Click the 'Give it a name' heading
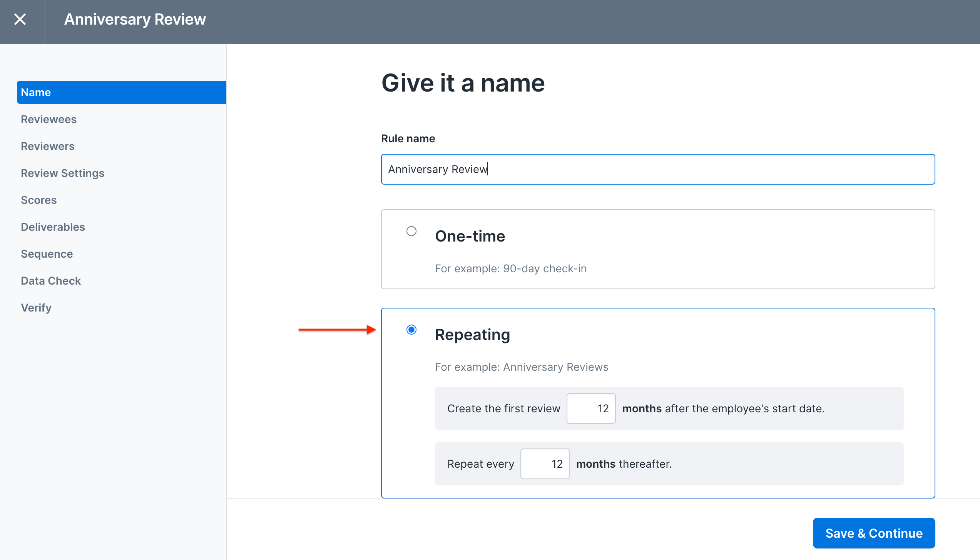This screenshot has width=980, height=560. 463,83
